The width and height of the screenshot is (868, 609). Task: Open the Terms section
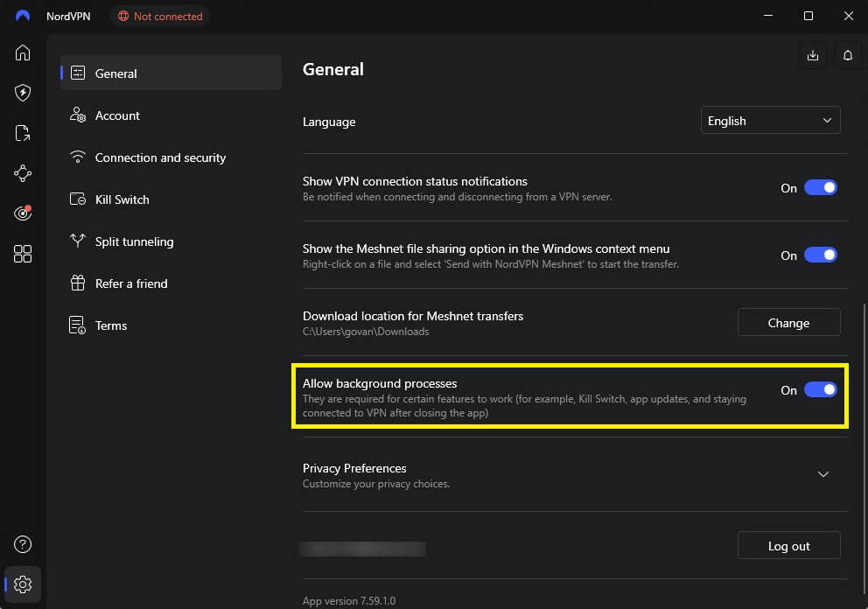[x=171, y=325]
